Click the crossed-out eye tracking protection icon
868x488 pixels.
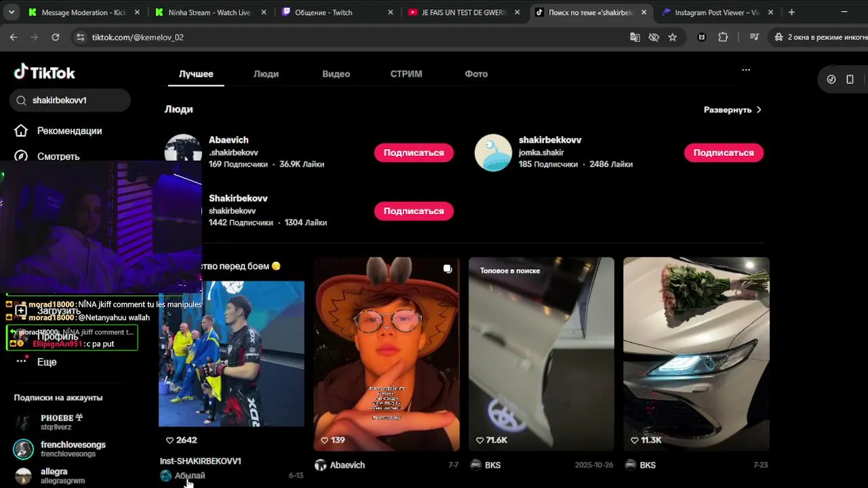point(654,37)
